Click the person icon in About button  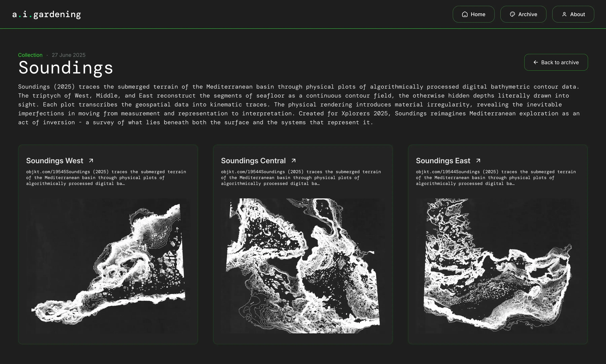click(x=564, y=14)
